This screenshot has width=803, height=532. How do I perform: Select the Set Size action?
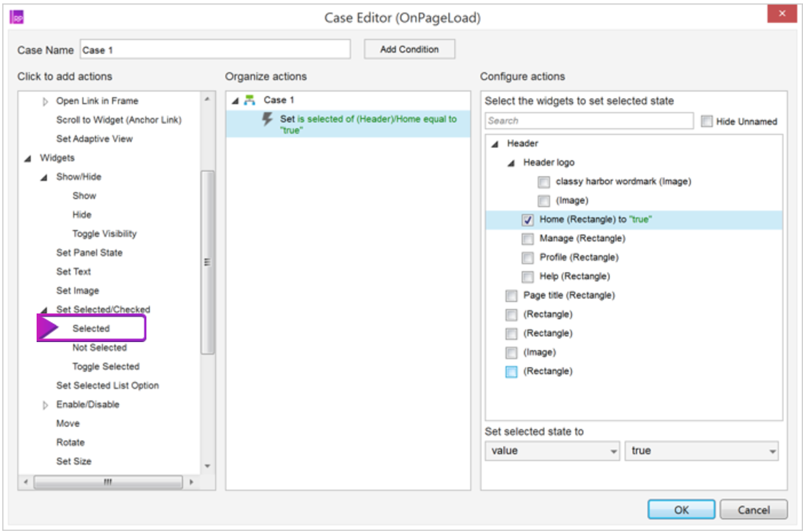pos(74,462)
